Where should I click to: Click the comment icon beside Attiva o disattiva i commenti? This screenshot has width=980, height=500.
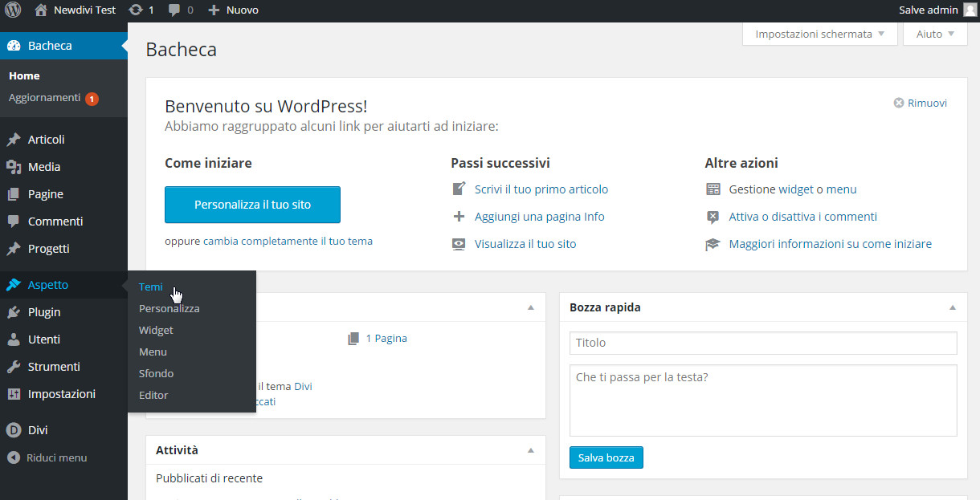pos(713,217)
